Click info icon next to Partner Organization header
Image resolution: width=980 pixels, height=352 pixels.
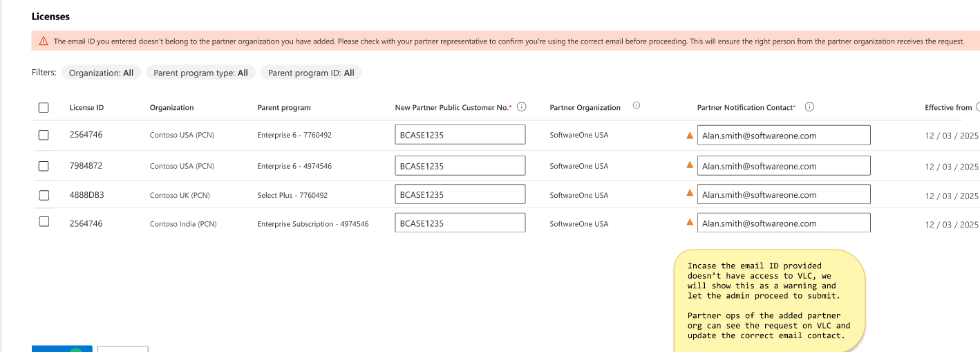[636, 106]
